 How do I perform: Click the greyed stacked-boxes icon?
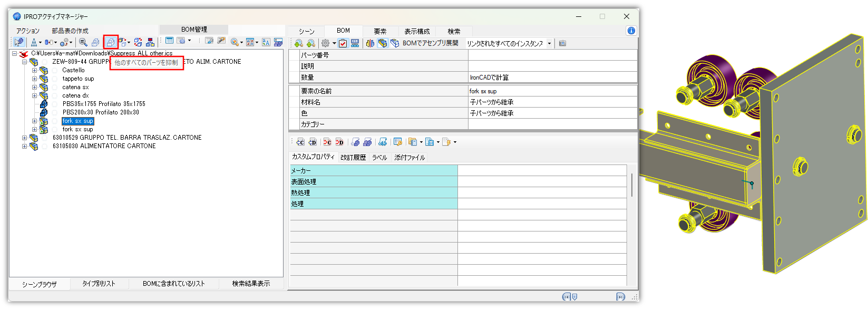tap(95, 42)
